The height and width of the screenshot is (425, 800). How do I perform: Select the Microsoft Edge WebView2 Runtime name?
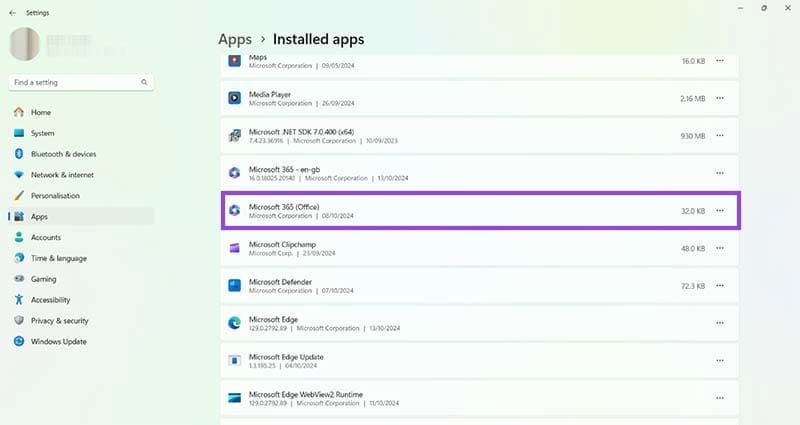coord(306,394)
